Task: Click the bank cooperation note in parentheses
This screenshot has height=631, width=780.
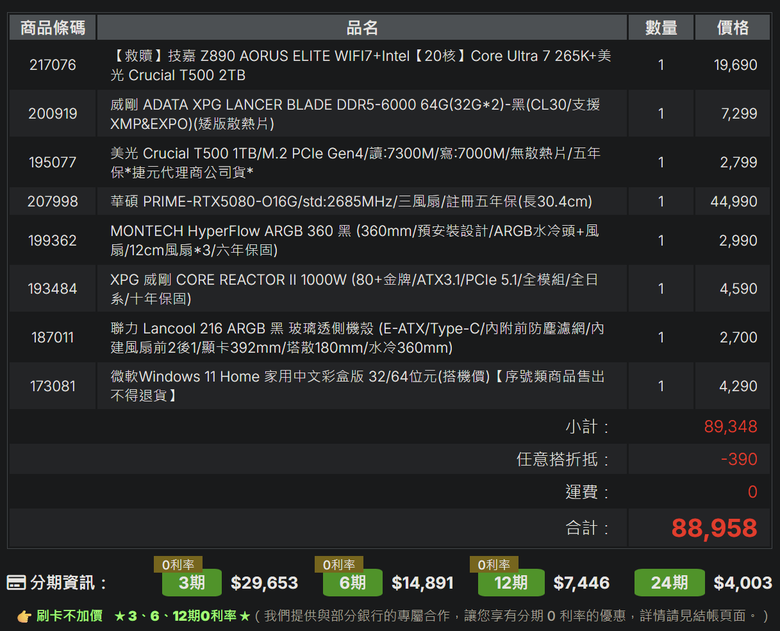Action: click(x=511, y=616)
